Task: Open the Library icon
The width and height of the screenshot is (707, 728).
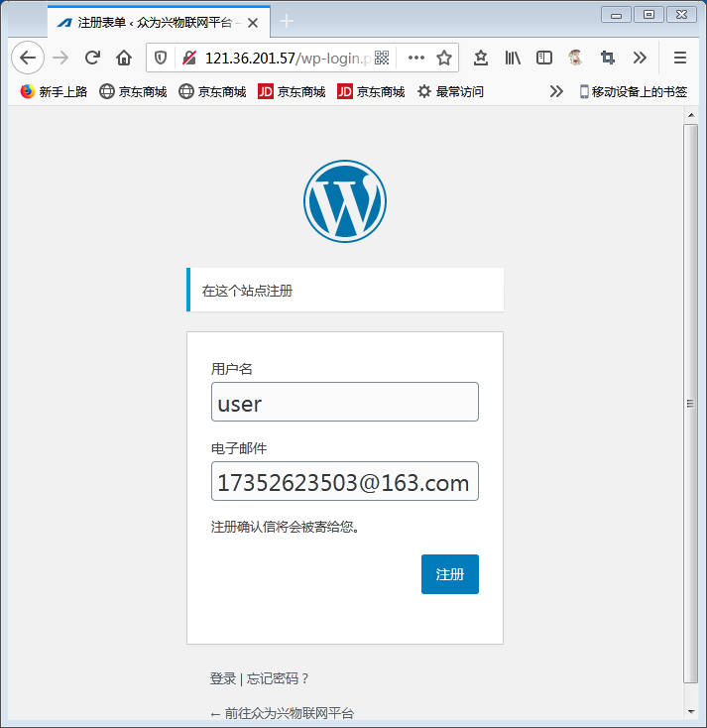Action: tap(513, 58)
